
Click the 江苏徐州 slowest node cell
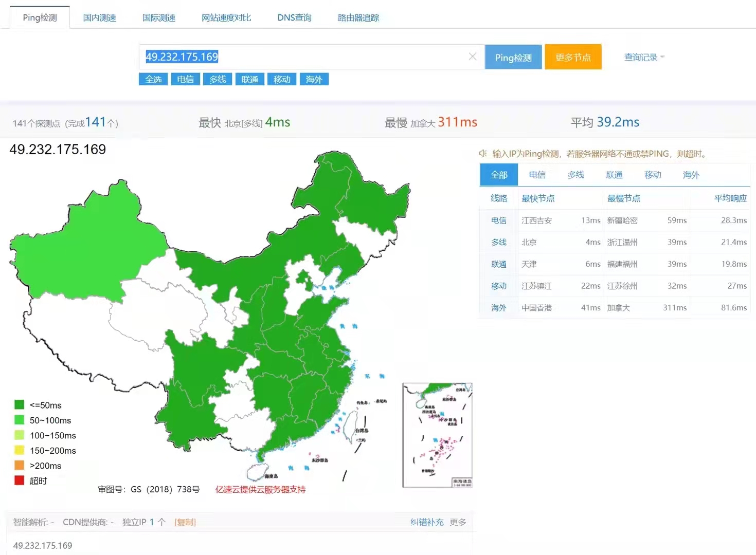pos(622,286)
